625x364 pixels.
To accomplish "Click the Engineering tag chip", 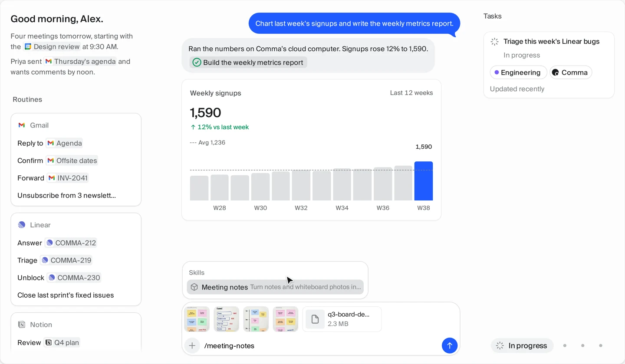I will (518, 72).
